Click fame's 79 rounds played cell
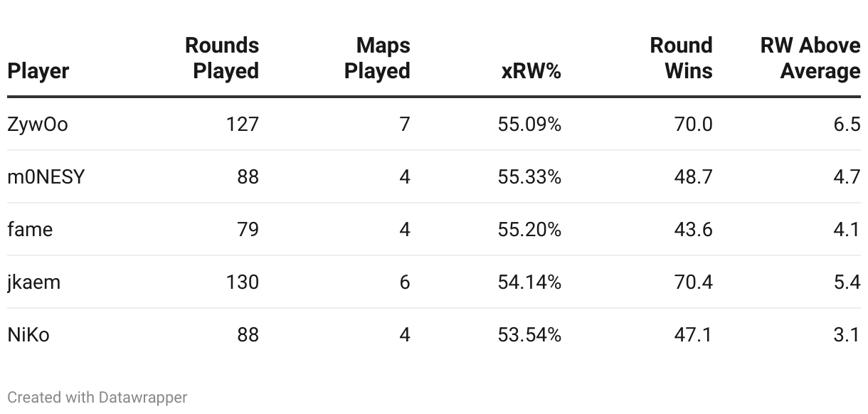Screen dimensions: 868x414 pyautogui.click(x=248, y=229)
